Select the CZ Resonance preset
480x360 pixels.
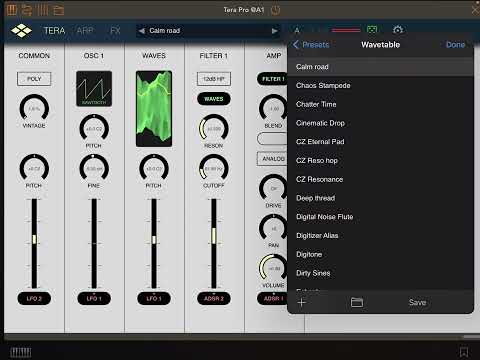(380, 179)
